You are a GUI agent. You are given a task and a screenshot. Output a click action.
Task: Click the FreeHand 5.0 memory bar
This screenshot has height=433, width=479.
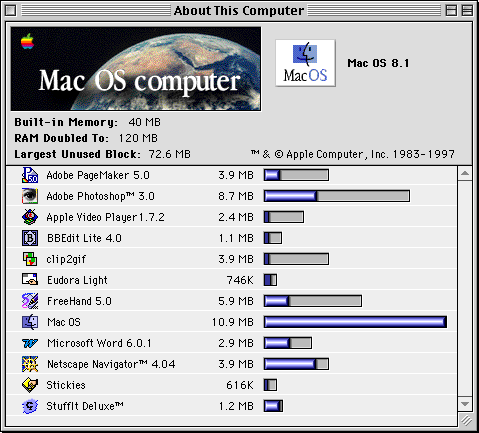(x=313, y=301)
